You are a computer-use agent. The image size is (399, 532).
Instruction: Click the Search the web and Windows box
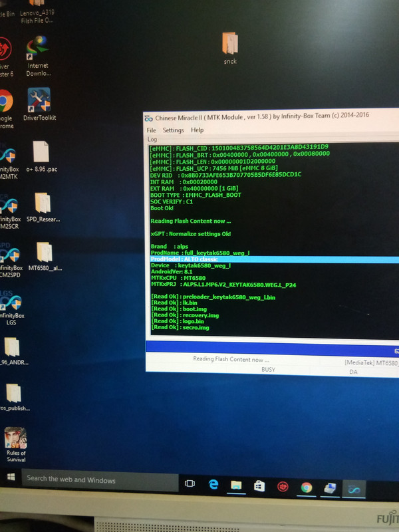pos(100,479)
